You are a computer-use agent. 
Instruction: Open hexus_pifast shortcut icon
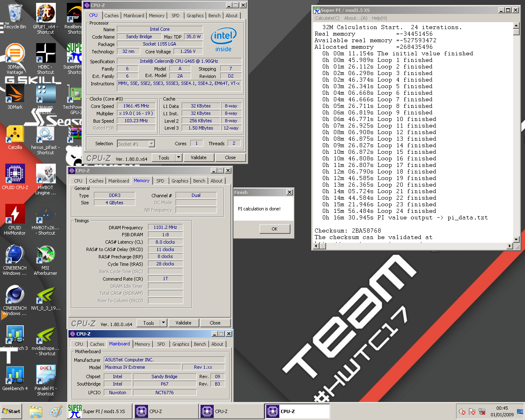[45, 139]
